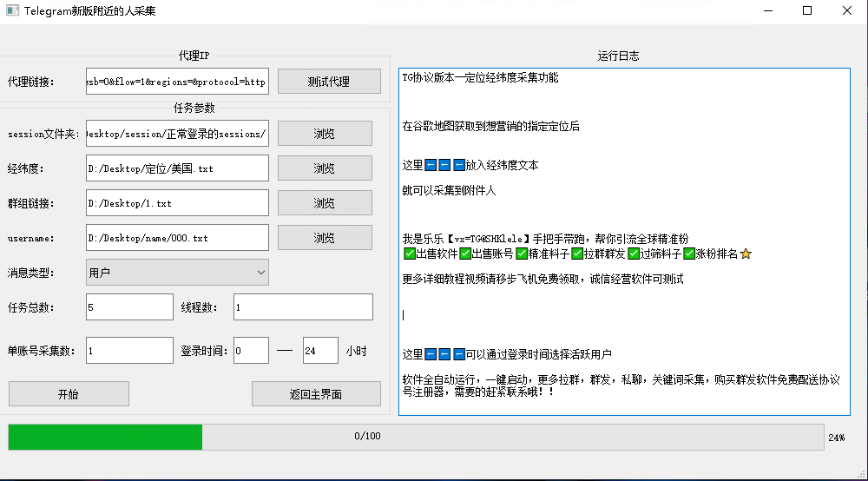
Task: Click the 群组链接 path field
Action: click(x=177, y=203)
